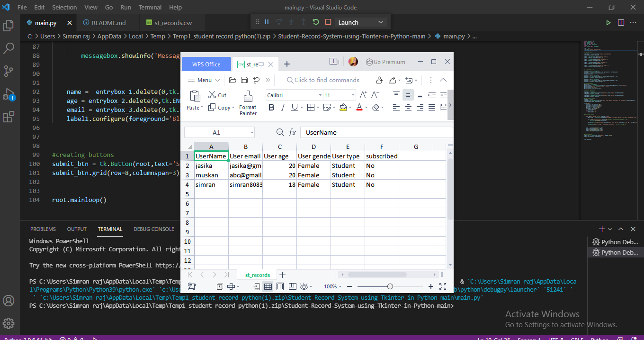Run the Python file using play icon
644x340 pixels.
(608, 22)
